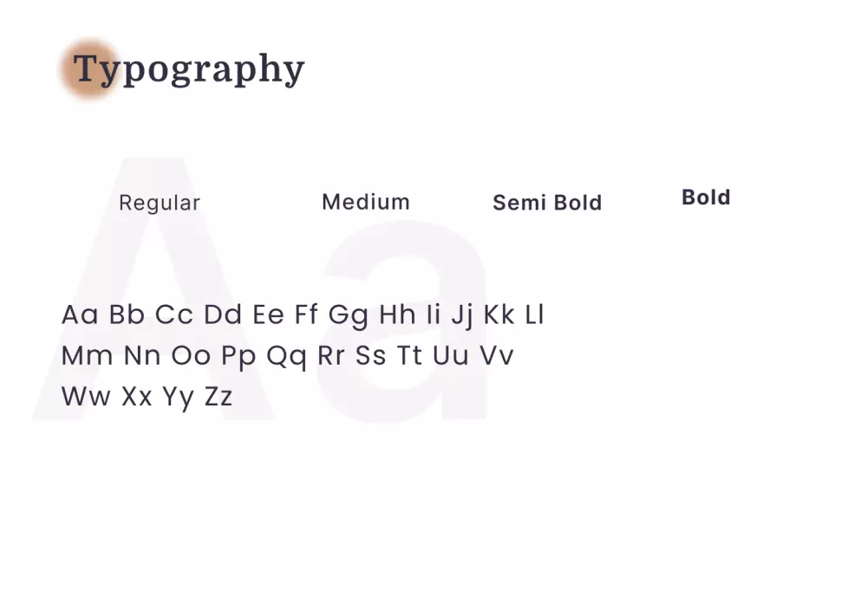Select the "Vv" letter pair
The height and width of the screenshot is (616, 867).
(x=497, y=355)
